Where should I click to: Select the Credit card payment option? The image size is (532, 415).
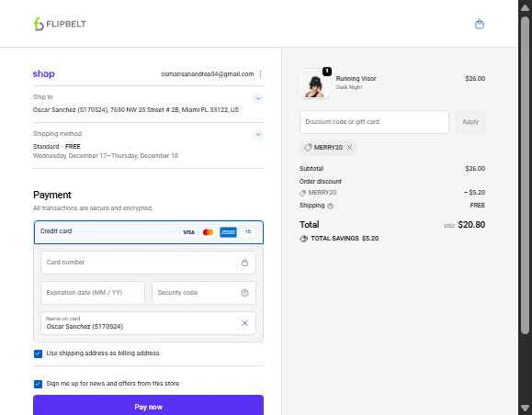click(x=149, y=232)
